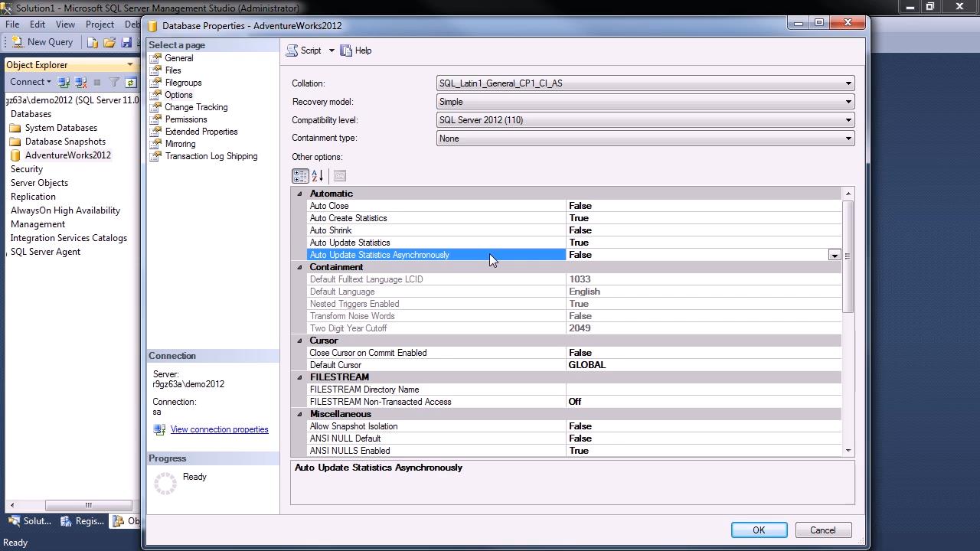Collapse the Miscellaneous category
980x551 pixels.
(x=299, y=414)
